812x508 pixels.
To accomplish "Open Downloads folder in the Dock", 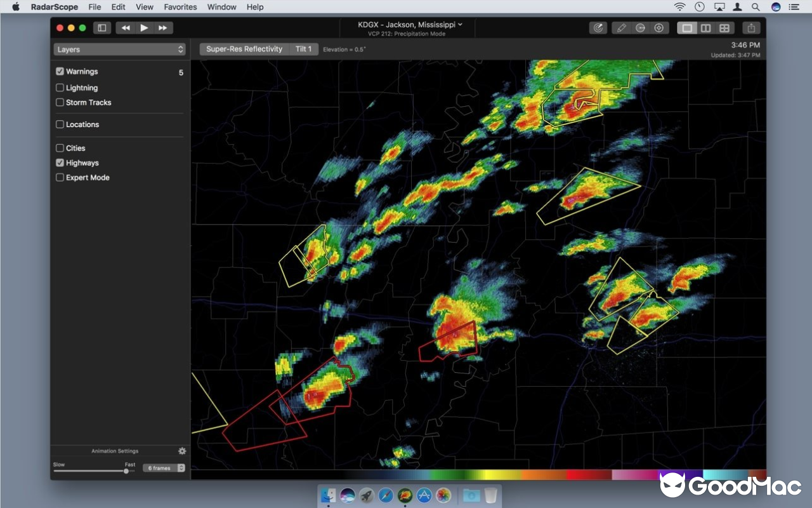I will pos(471,495).
